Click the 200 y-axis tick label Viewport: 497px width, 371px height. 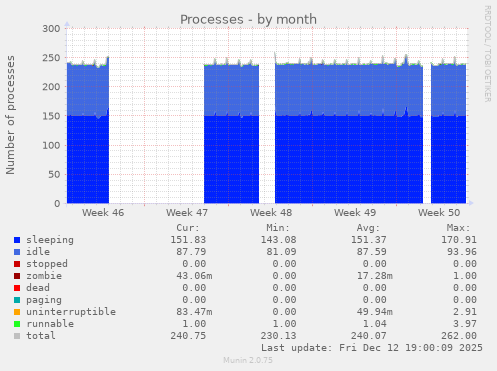tap(51, 87)
